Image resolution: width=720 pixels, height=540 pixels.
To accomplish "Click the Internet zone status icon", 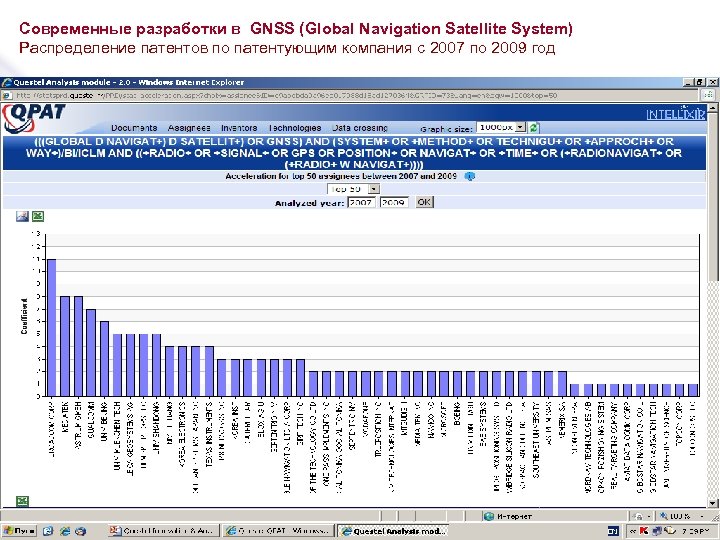I will tap(489, 516).
